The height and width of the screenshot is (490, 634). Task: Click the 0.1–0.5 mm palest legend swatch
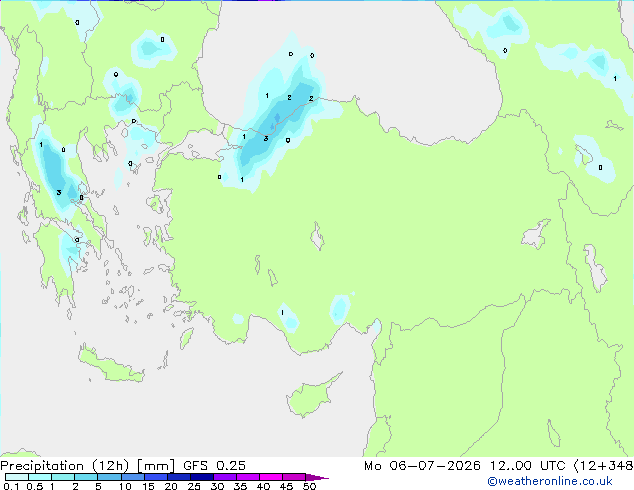pos(17,477)
